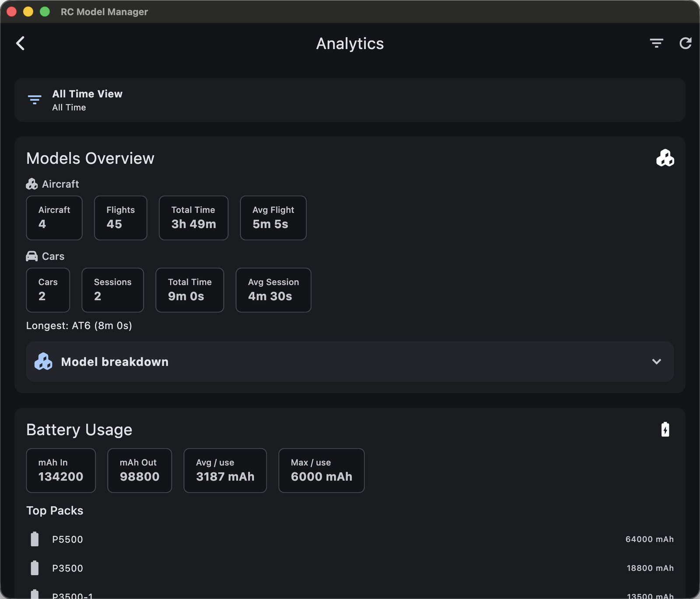Click the Models Overview heading
Image resolution: width=700 pixels, height=599 pixels.
click(90, 158)
